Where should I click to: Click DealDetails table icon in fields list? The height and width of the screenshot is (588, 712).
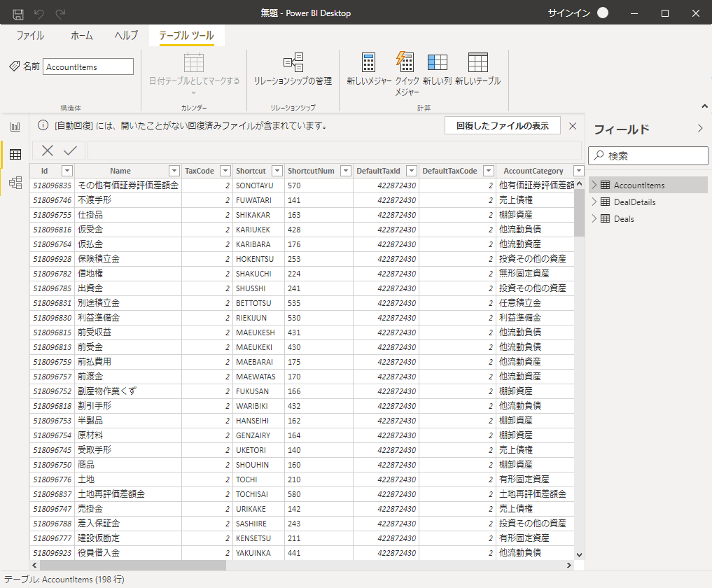coord(606,202)
